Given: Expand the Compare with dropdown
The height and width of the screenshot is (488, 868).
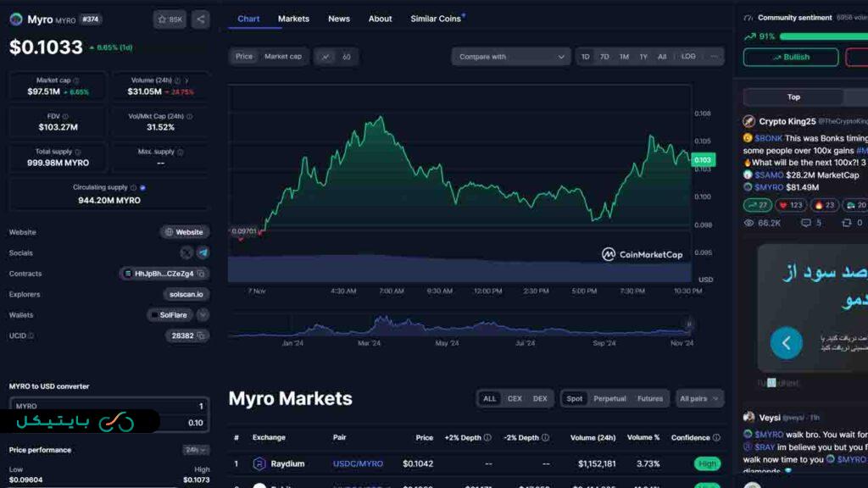Looking at the screenshot, I should pos(511,57).
